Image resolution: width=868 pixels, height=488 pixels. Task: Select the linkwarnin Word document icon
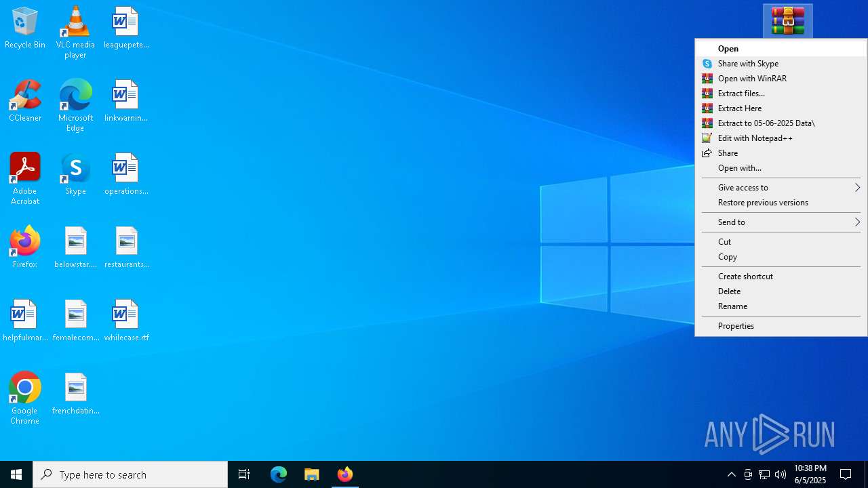click(x=126, y=102)
